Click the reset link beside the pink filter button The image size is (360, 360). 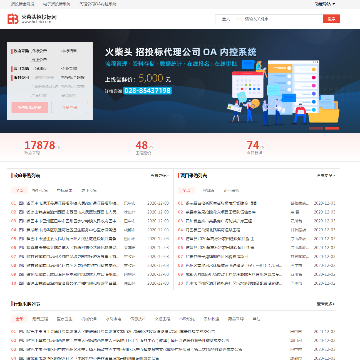[x=70, y=107]
